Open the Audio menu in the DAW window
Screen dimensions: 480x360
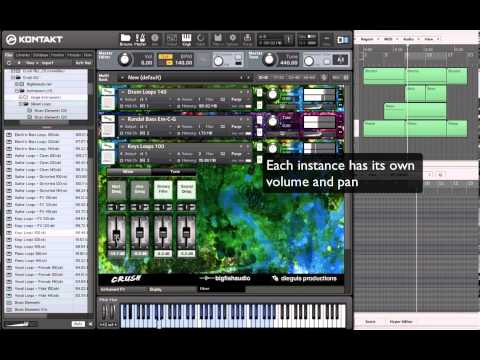[x=410, y=39]
